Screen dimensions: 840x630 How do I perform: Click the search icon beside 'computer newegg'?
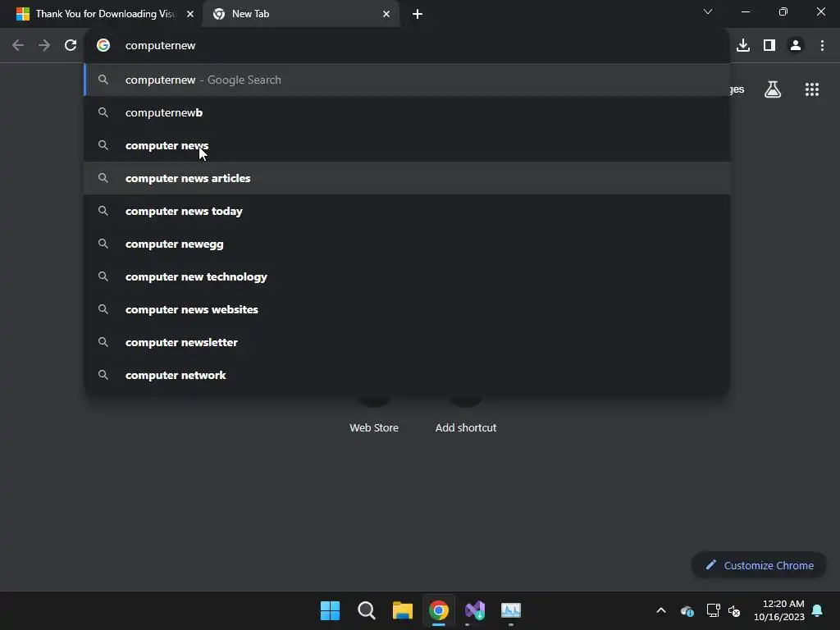tap(103, 244)
